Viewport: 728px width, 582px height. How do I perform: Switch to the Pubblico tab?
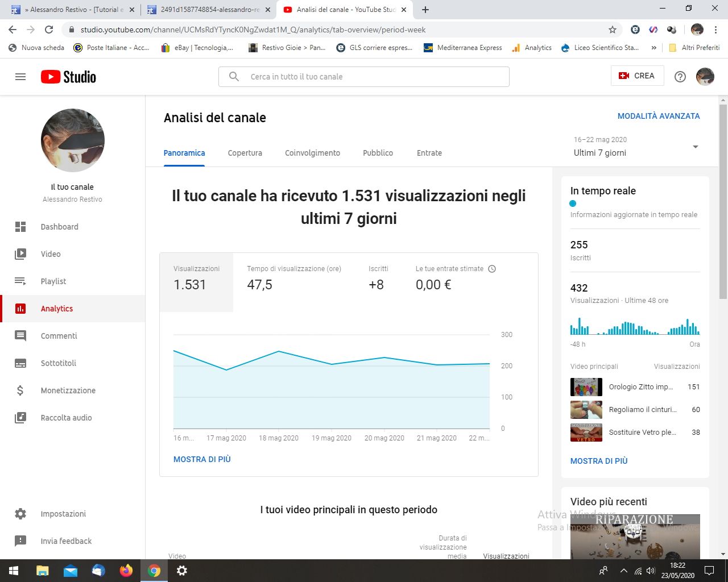[378, 153]
